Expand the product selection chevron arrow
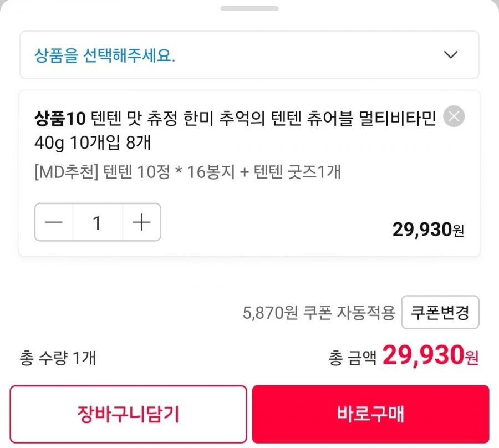Viewport: 499px width, 448px height. point(451,55)
